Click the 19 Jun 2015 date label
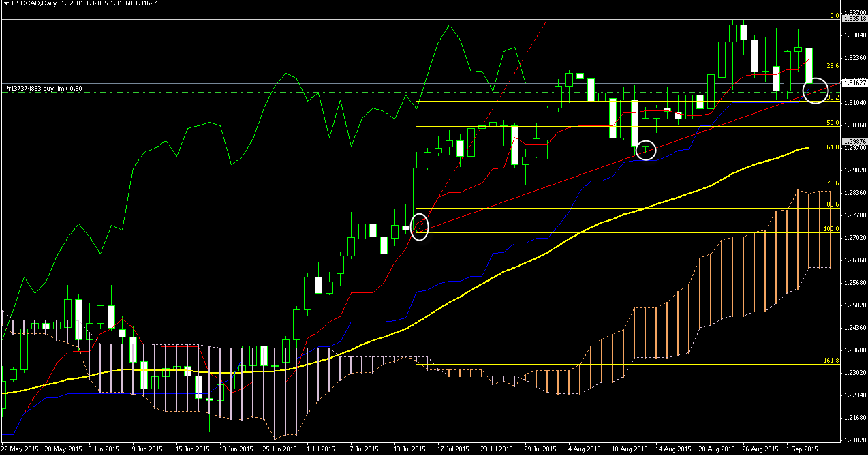 click(x=236, y=450)
